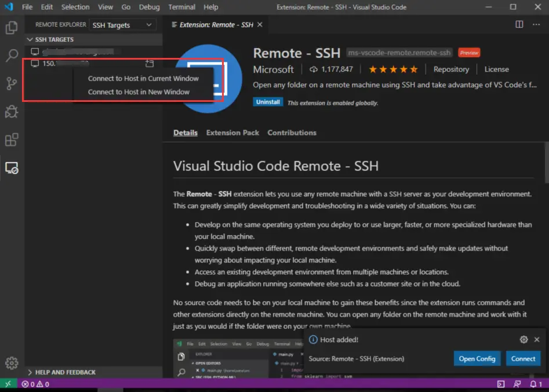
Task: Open the SSH Targets dropdown
Action: (x=122, y=25)
